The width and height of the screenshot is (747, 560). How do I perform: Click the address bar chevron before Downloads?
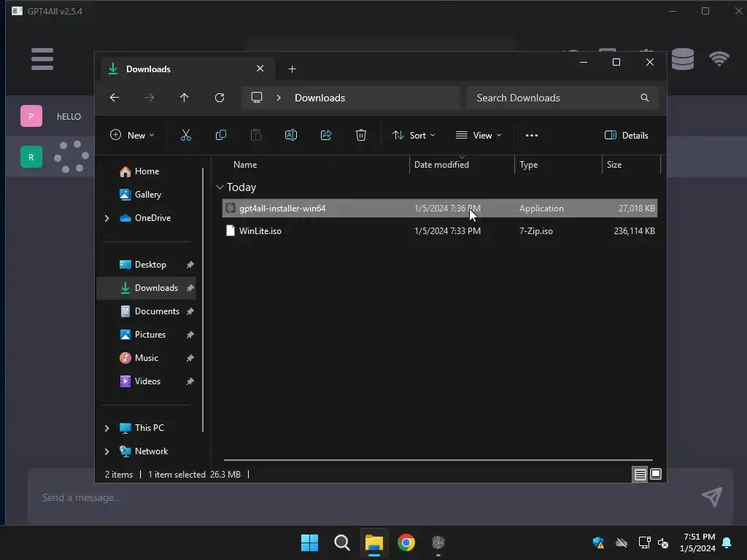(x=279, y=98)
